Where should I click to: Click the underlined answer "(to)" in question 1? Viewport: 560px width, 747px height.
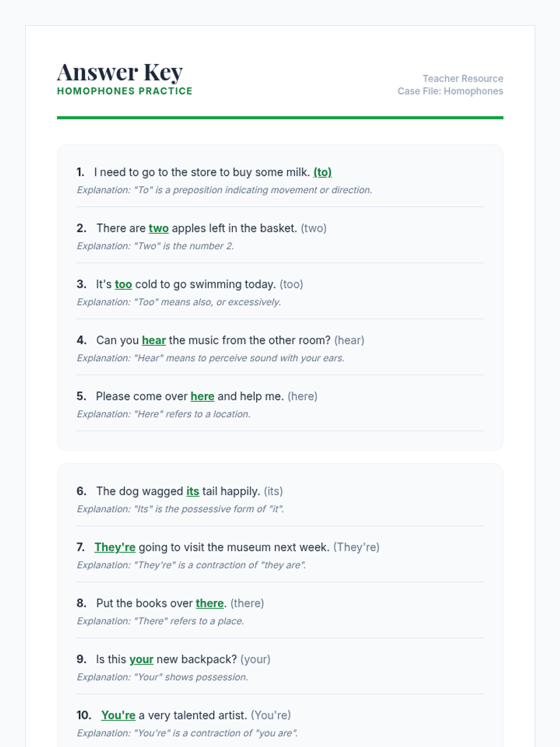322,172
